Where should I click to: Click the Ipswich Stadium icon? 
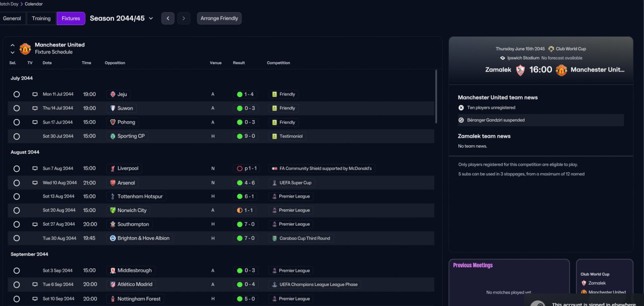point(502,58)
